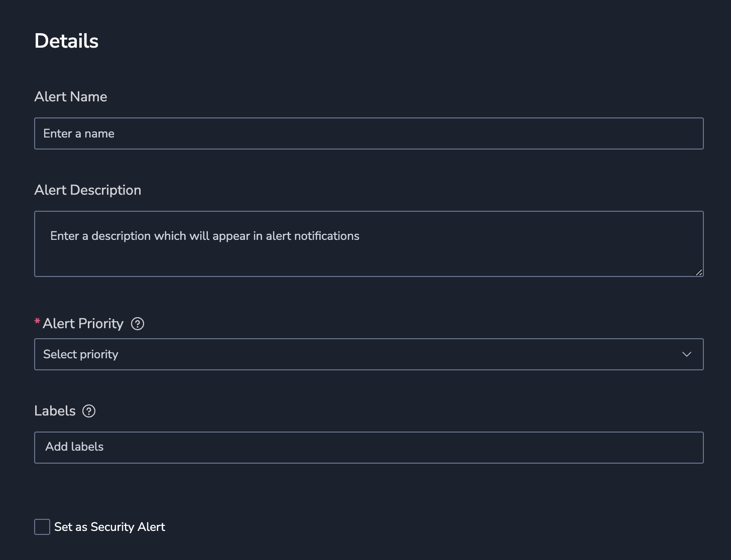Click the Alert Description field label
The height and width of the screenshot is (560, 731).
[x=88, y=190]
